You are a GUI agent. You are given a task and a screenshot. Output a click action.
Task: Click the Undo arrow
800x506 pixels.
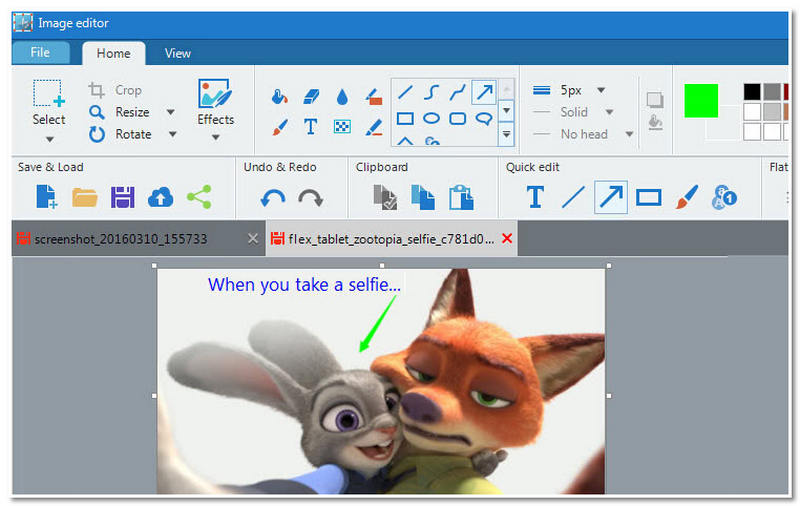click(x=273, y=198)
